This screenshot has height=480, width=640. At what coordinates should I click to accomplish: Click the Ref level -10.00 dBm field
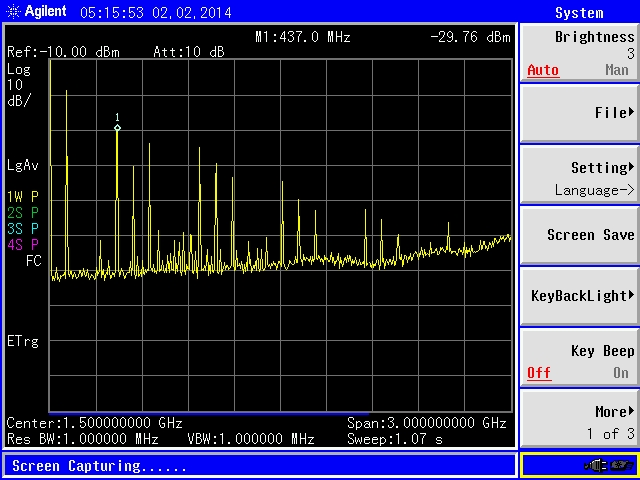pyautogui.click(x=63, y=51)
